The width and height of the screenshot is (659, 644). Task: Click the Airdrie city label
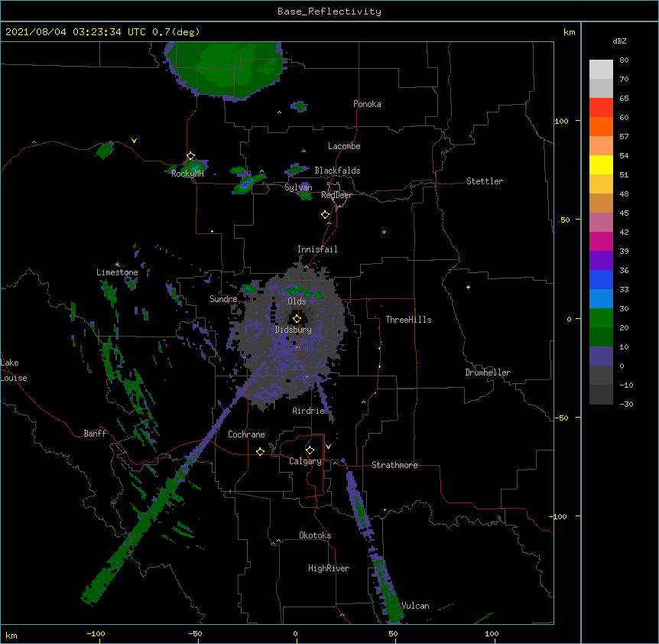tap(309, 411)
